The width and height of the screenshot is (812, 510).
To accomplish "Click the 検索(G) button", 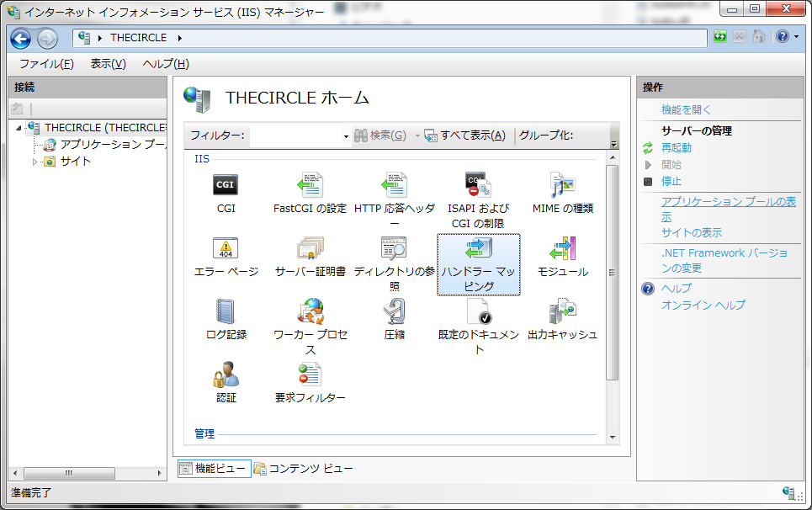I will (380, 135).
